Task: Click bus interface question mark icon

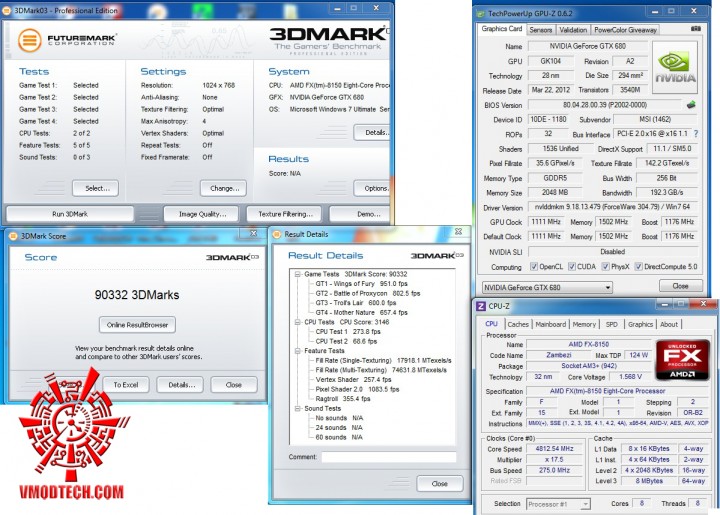Action: coord(696,134)
